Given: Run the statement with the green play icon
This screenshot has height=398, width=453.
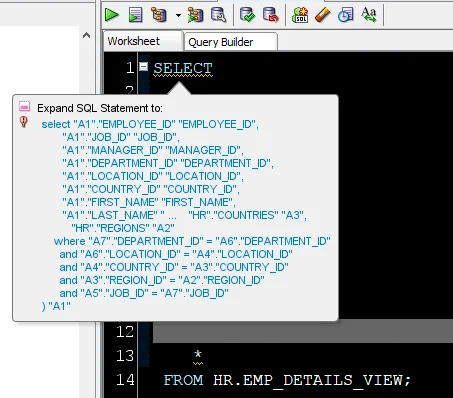Looking at the screenshot, I should [111, 15].
